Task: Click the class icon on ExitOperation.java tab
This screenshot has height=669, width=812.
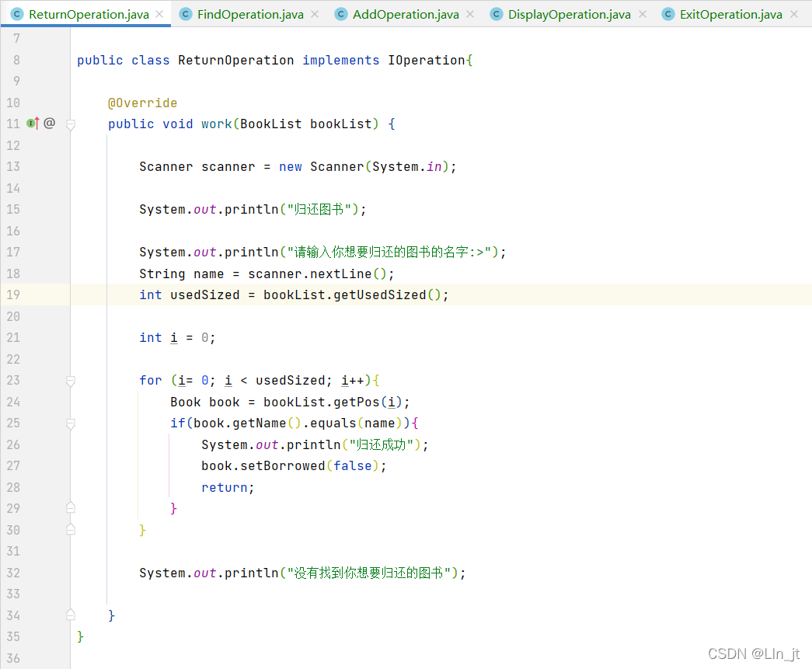Action: pyautogui.click(x=668, y=15)
